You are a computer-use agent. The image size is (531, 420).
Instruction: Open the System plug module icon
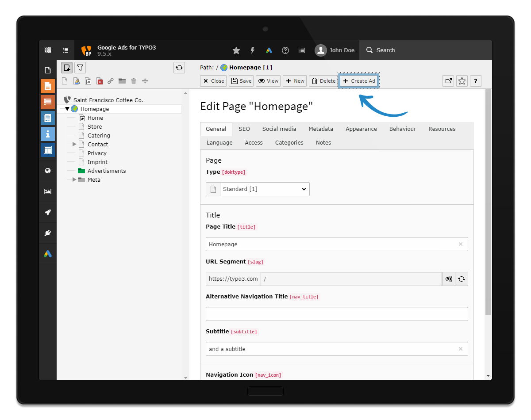coord(48,233)
